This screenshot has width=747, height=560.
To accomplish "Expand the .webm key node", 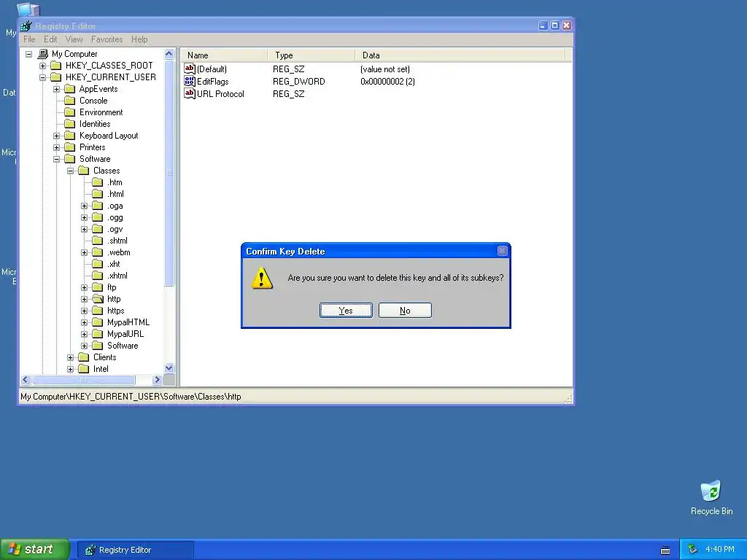I will [x=85, y=252].
